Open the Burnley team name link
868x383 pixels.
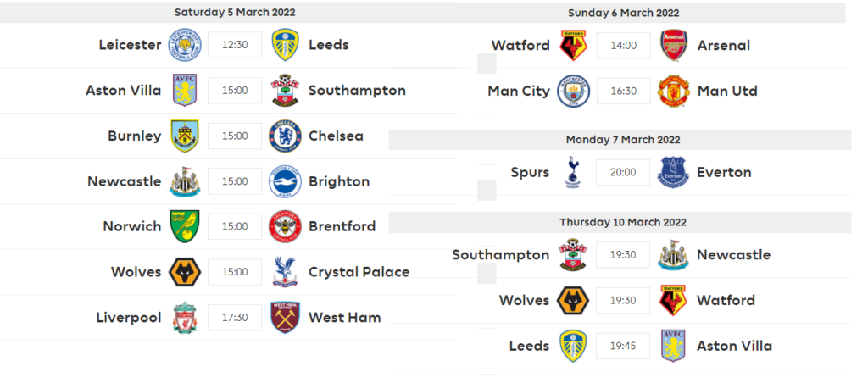coord(135,136)
